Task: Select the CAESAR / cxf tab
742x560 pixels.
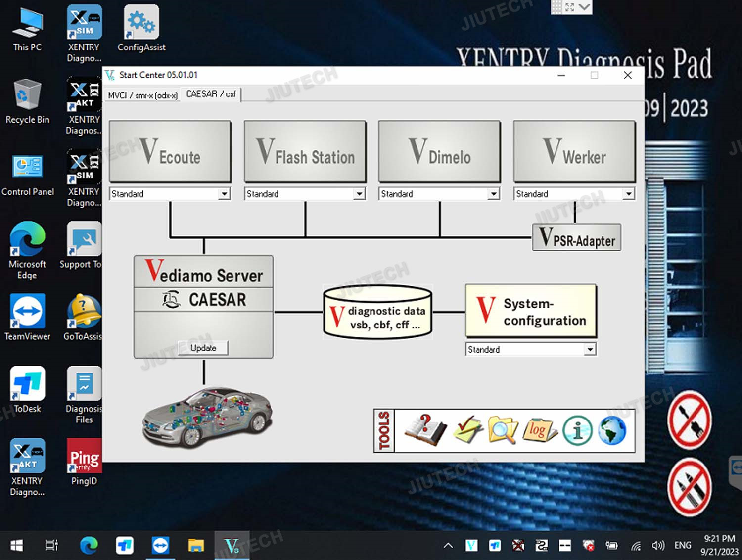Action: [211, 94]
